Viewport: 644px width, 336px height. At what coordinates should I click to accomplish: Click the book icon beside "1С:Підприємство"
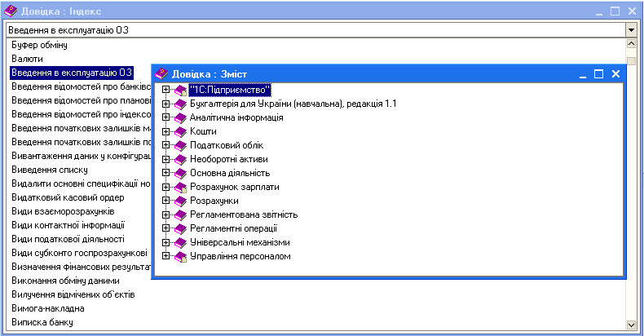click(181, 91)
